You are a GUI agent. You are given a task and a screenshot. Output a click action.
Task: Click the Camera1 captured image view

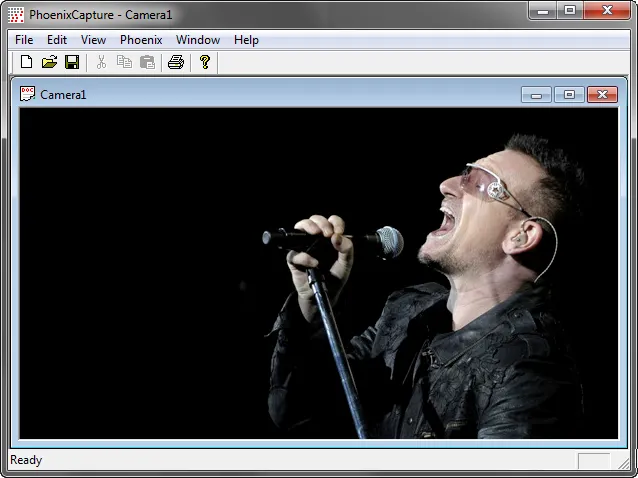319,273
